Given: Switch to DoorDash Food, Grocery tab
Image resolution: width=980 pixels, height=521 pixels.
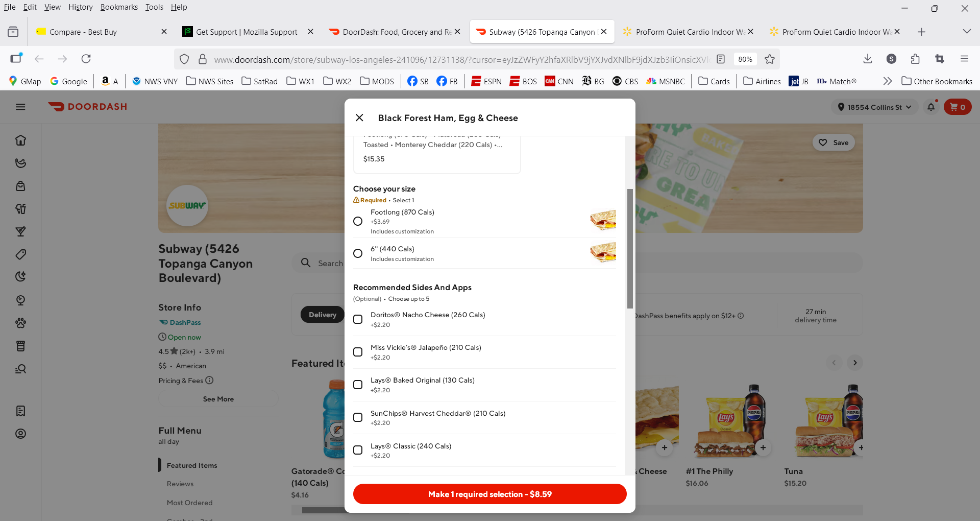Looking at the screenshot, I should (x=393, y=32).
